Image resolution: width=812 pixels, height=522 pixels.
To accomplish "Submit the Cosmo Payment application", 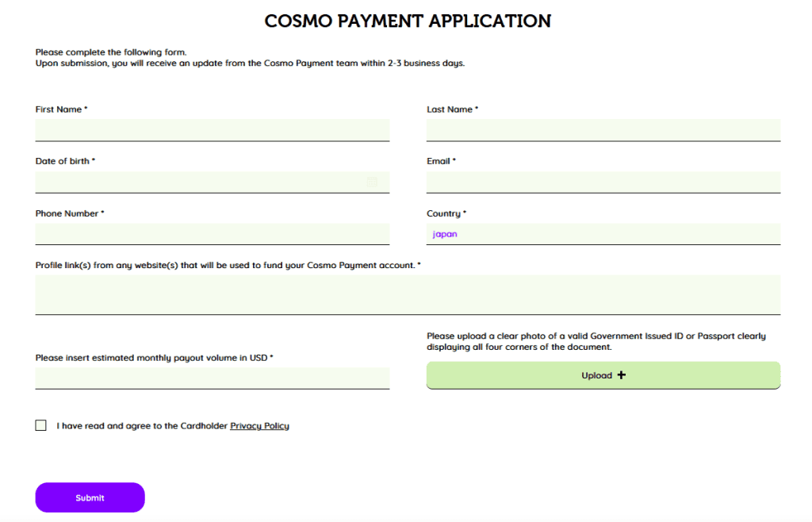I will click(x=90, y=497).
